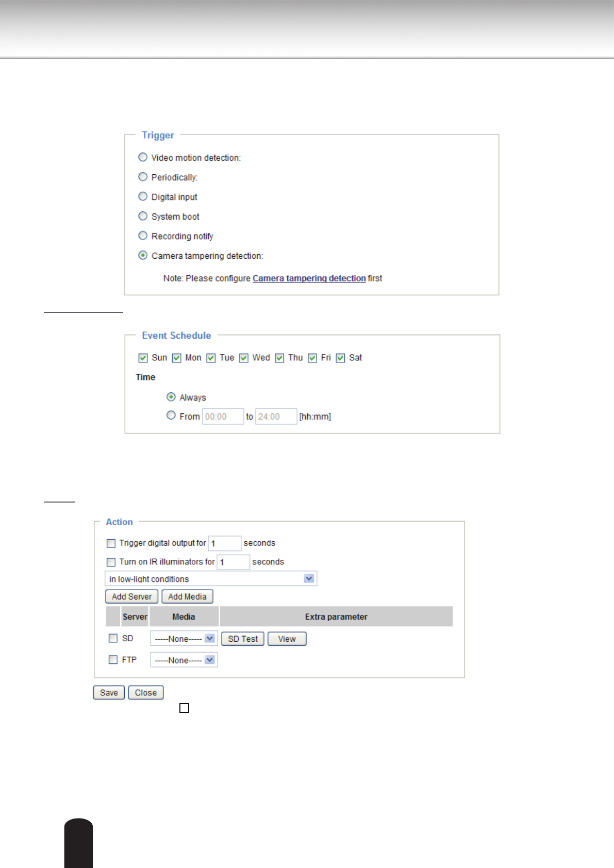
Task: Toggle the Sat schedule checkbox
Action: click(340, 358)
